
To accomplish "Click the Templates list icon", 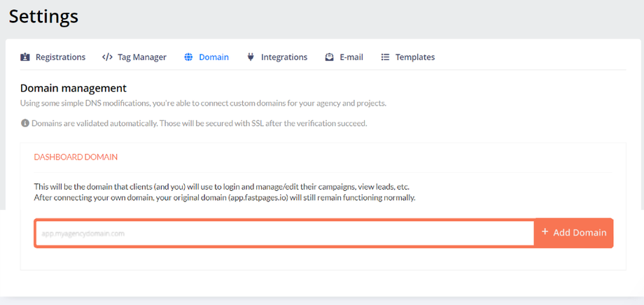I will 385,57.
